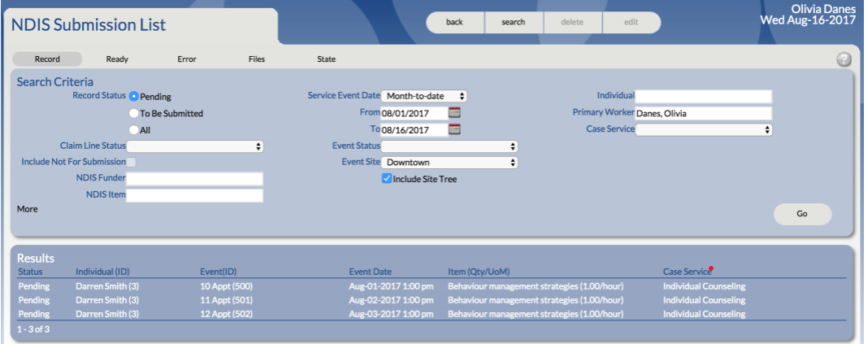Viewport: 868px width, 344px height.
Task: Click the Aug-03-2017 1:00 pm event date
Action: tap(391, 314)
